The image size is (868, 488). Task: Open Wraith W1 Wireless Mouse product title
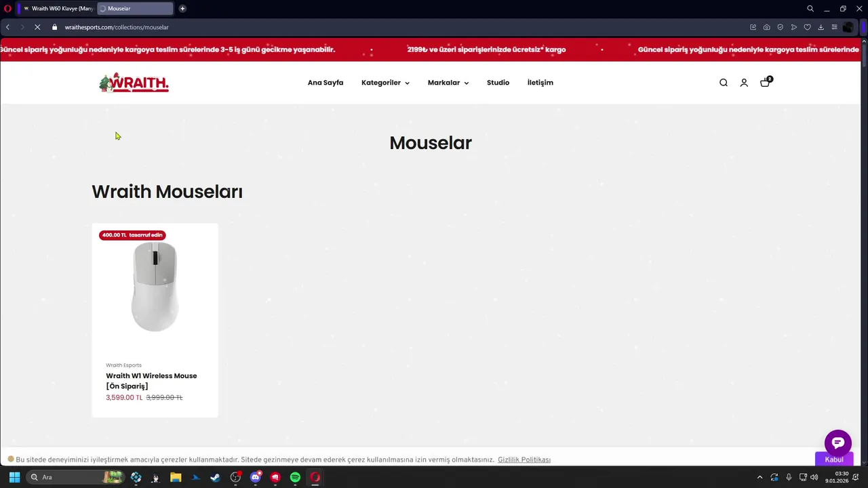click(x=151, y=381)
